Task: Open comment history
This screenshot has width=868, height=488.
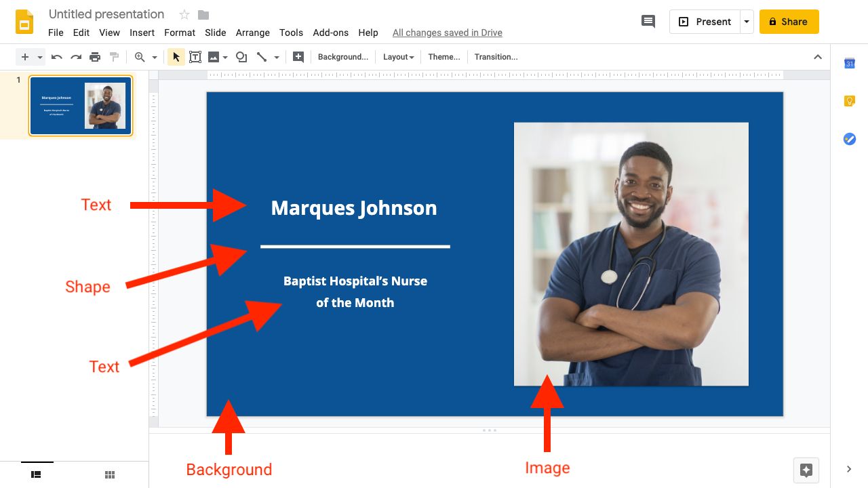Action: pos(648,21)
